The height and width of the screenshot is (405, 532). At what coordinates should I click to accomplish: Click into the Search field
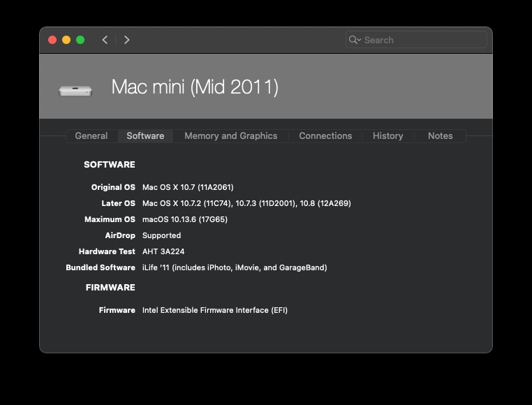click(x=416, y=40)
